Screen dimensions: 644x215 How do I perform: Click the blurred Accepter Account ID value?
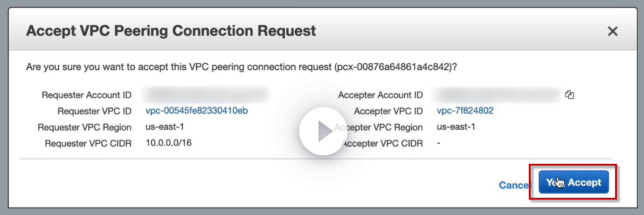pos(495,95)
